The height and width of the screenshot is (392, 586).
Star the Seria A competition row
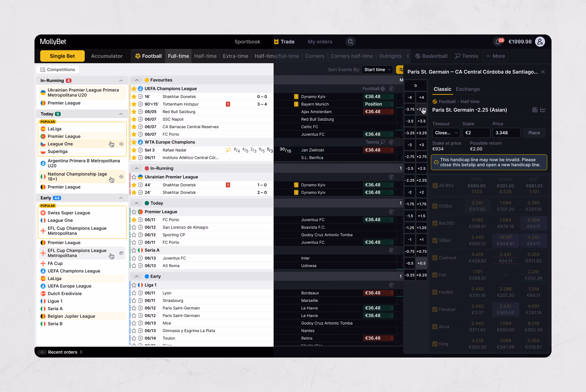(x=134, y=250)
